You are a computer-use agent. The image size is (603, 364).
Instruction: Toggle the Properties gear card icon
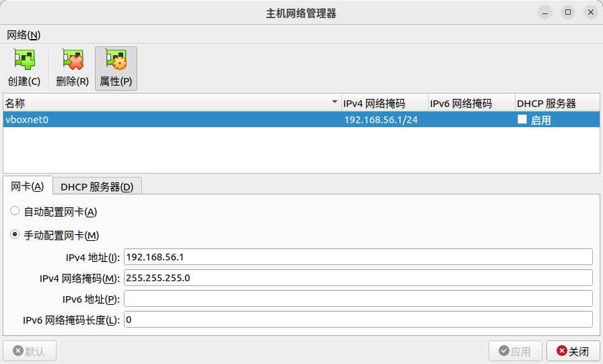click(116, 61)
